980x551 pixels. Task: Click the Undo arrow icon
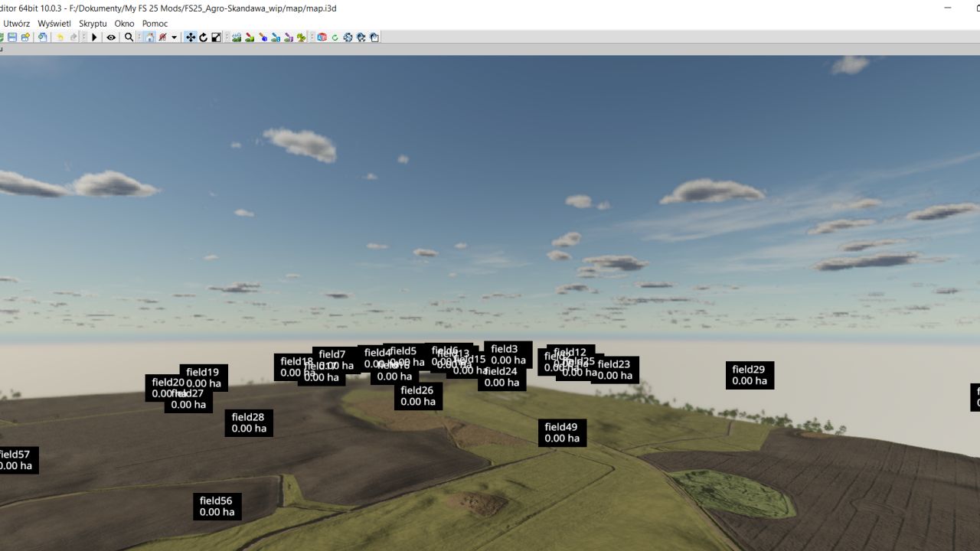click(60, 37)
